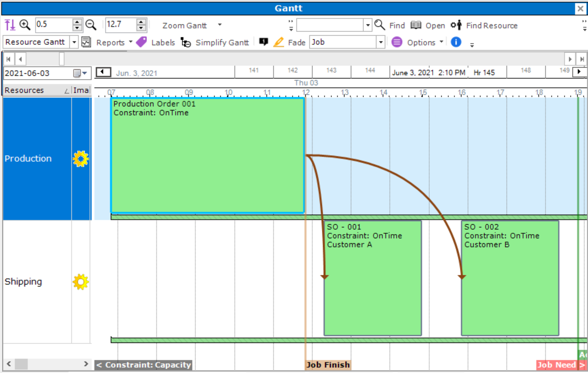Click the Open book icon
Viewport: 588px width, 373px height.
pyautogui.click(x=416, y=25)
